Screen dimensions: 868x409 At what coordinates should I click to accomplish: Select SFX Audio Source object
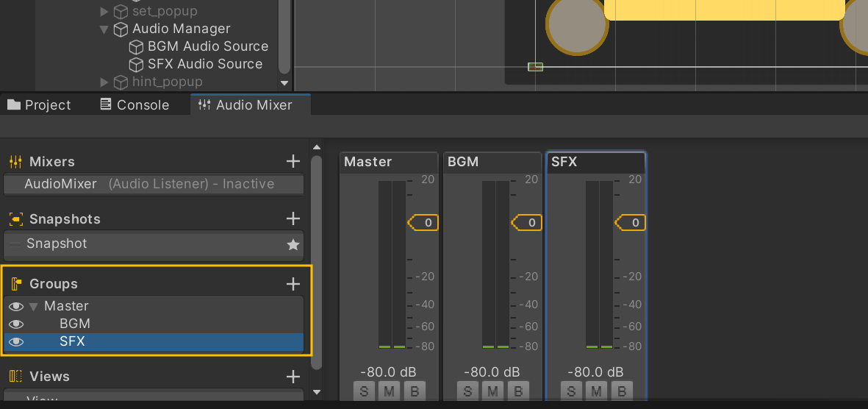205,64
